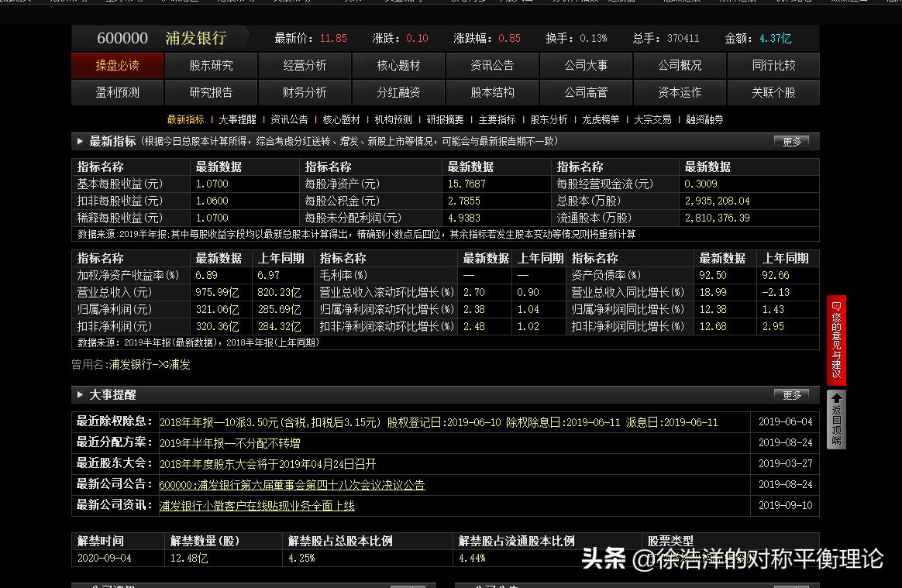902x588 pixels.
Task: Jump to 股东分析 section
Action: (x=549, y=119)
